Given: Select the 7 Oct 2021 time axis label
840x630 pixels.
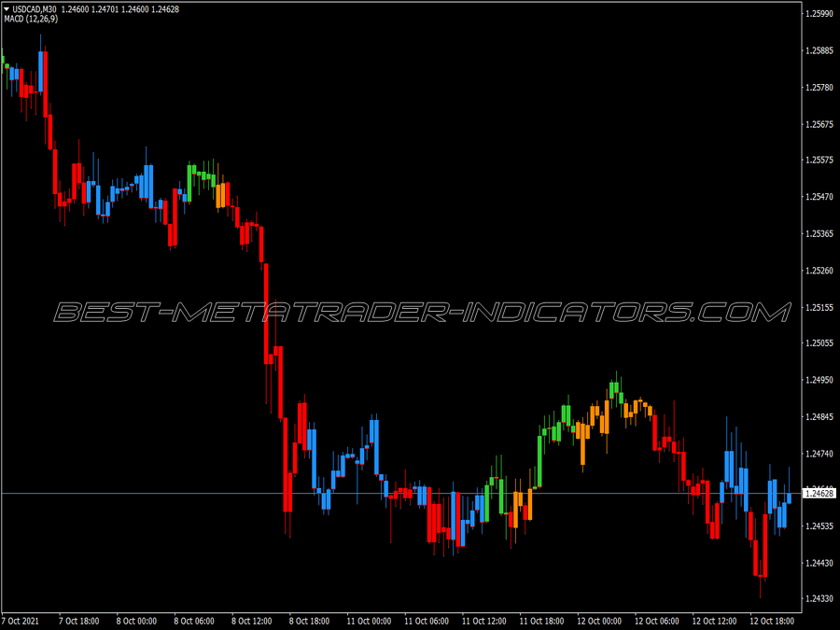Looking at the screenshot, I should click(21, 622).
